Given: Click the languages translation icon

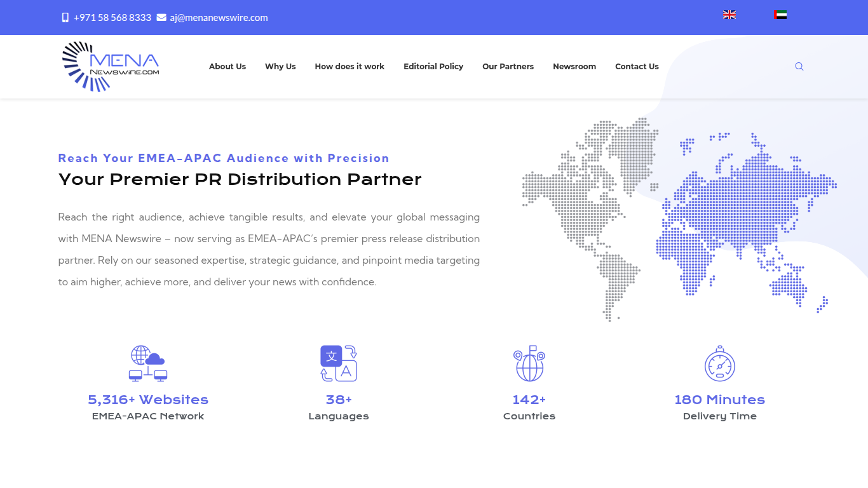Looking at the screenshot, I should (339, 363).
